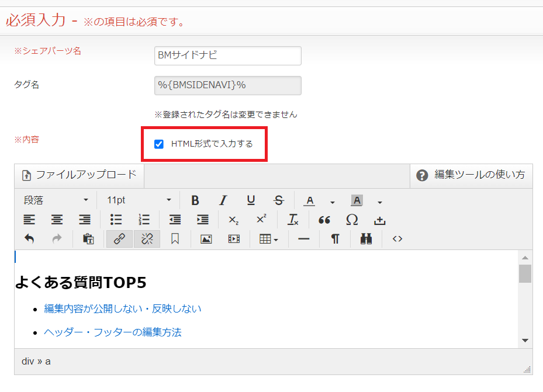Open 編集ツールの使い方 help

(x=471, y=175)
